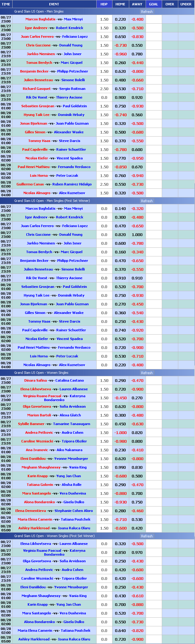
Task: Select away odds -0.950 for Kiefer vs Spadea
Action: point(137,158)
